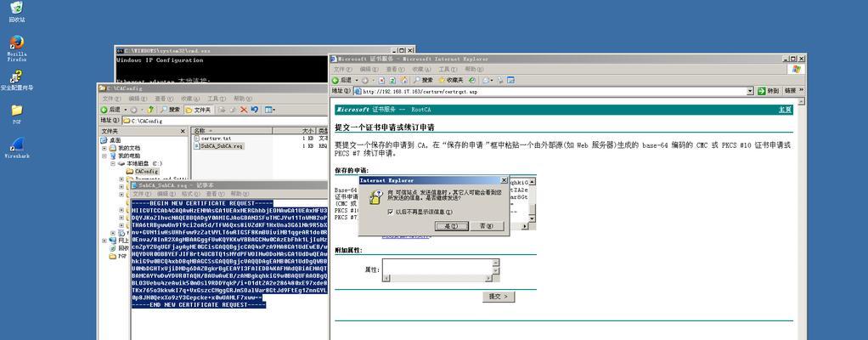
Task: Open the address bar dropdown in Internet Explorer
Action: pos(750,91)
